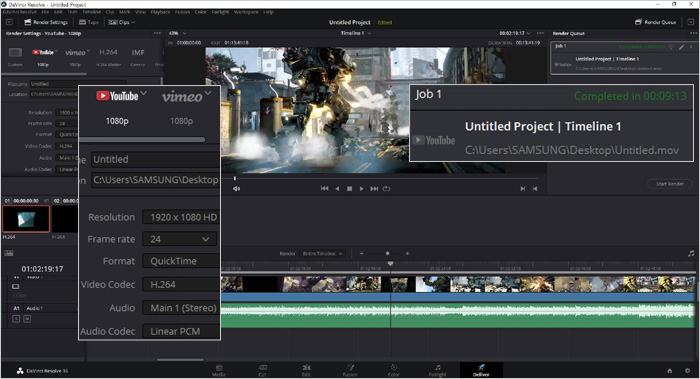Open the viewer options three-dot menu
700x379 pixels.
540,33
